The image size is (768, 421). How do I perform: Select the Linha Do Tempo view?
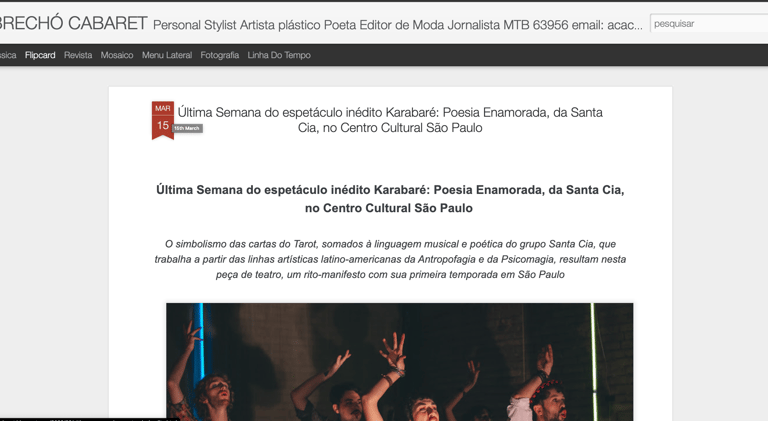[x=279, y=55]
